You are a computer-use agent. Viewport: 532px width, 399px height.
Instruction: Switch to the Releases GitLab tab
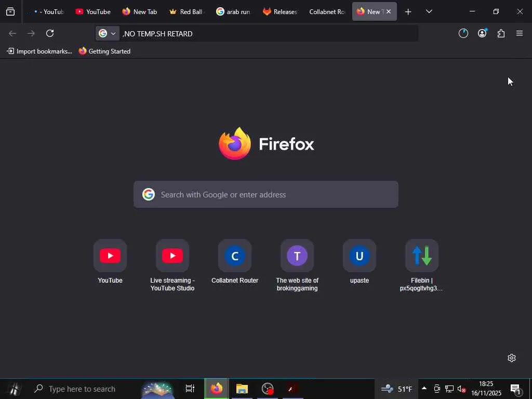tap(280, 11)
